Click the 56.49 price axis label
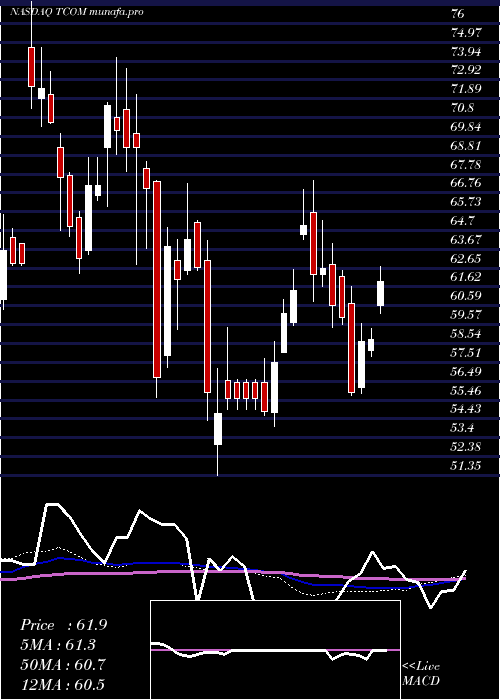The image size is (500, 700). point(467,372)
